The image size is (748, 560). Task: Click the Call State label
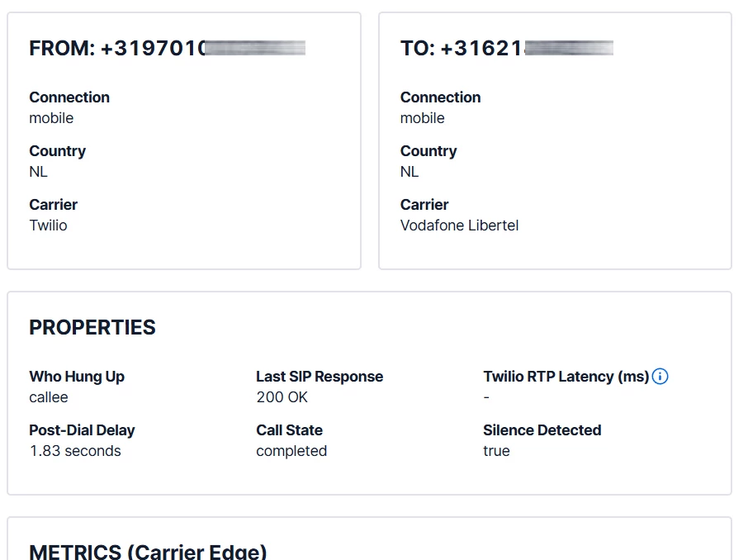[x=289, y=430]
